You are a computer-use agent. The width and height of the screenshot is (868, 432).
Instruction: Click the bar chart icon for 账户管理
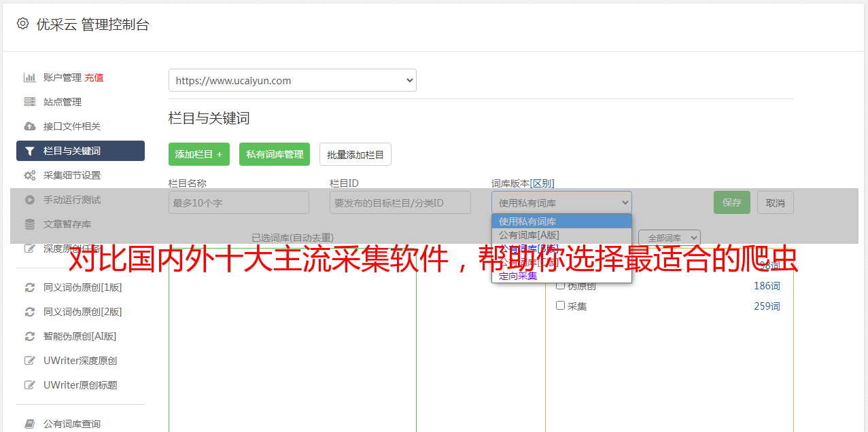[30, 77]
